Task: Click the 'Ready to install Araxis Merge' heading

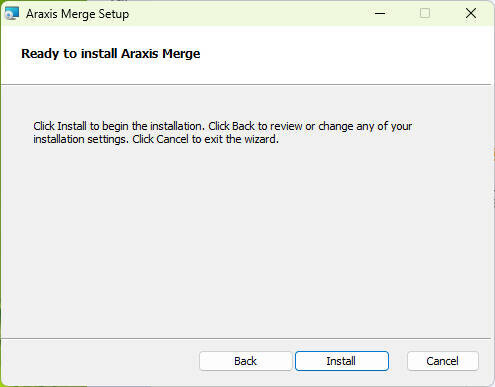Action: click(x=111, y=54)
